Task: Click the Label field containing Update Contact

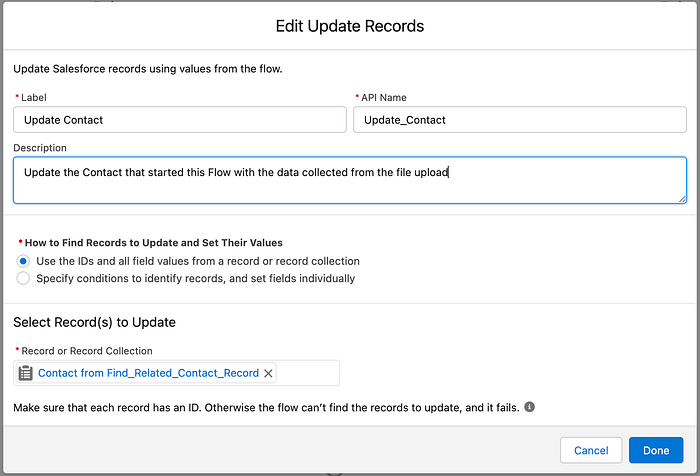Action: [180, 120]
